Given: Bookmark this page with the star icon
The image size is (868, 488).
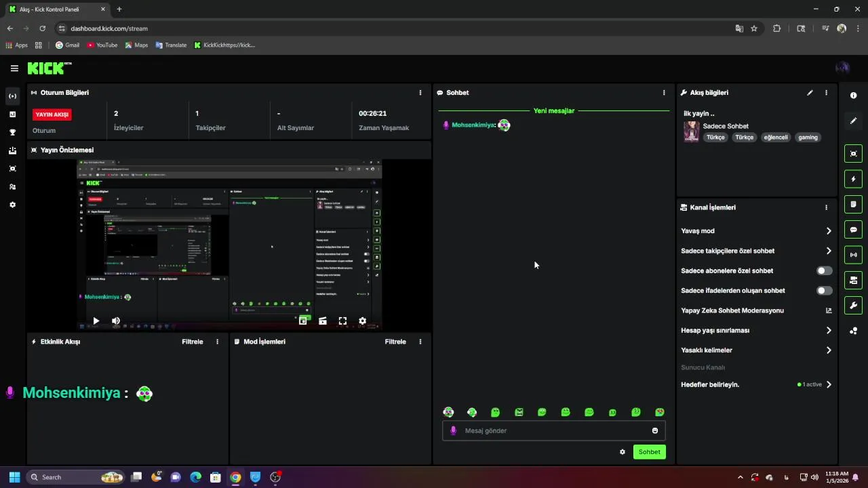Looking at the screenshot, I should [754, 28].
